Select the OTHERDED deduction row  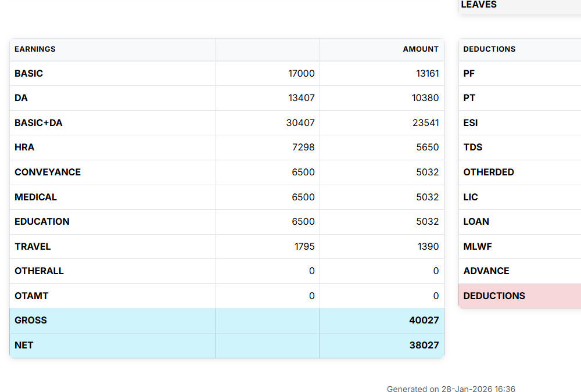click(x=489, y=172)
